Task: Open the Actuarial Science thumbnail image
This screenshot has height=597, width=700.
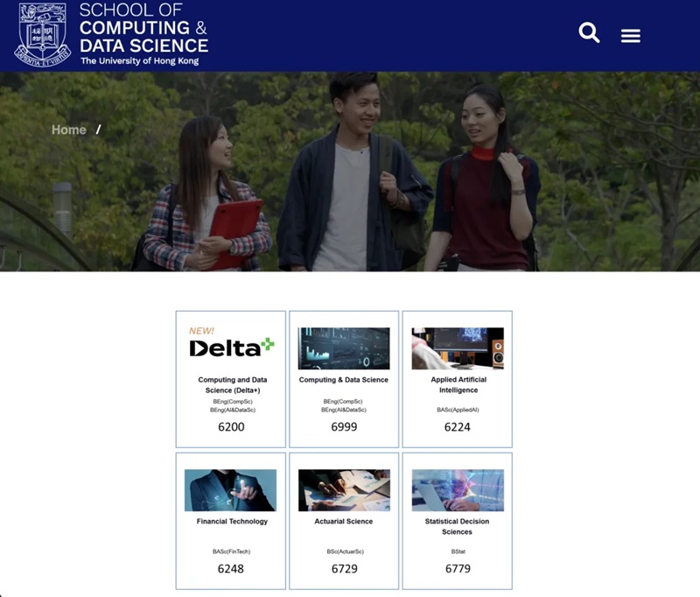Action: coord(344,490)
